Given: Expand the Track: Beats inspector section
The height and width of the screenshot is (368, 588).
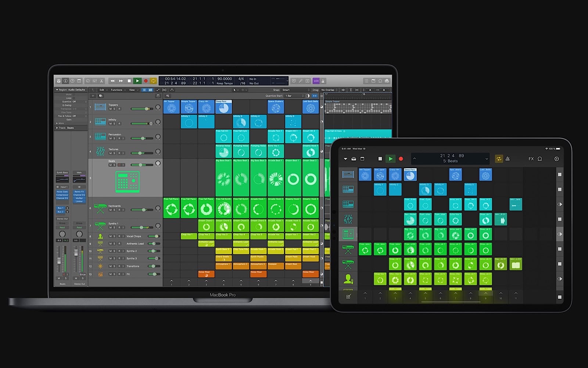Looking at the screenshot, I should 57,128.
